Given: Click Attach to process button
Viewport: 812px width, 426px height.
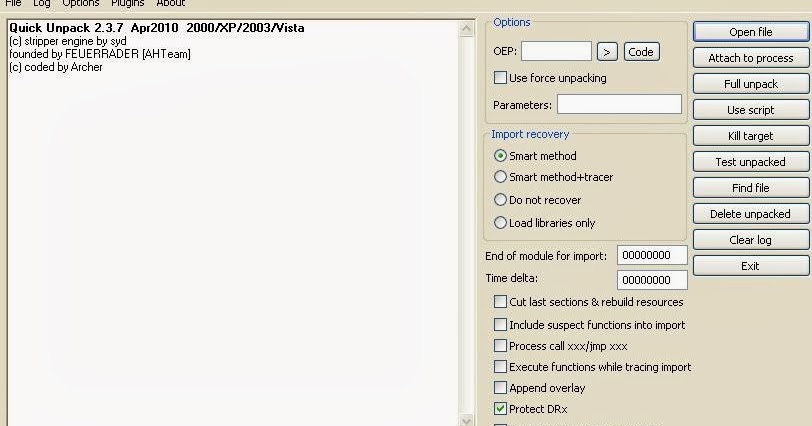Looking at the screenshot, I should pyautogui.click(x=750, y=58).
